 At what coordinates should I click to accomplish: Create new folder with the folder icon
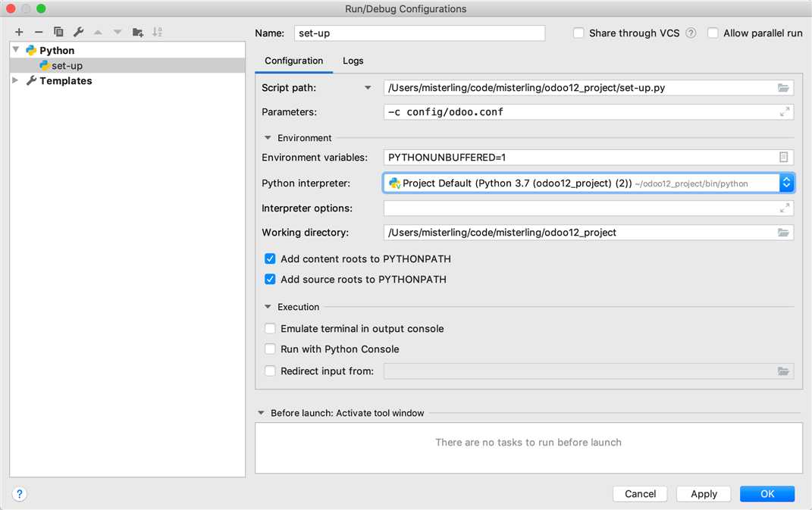tap(138, 32)
